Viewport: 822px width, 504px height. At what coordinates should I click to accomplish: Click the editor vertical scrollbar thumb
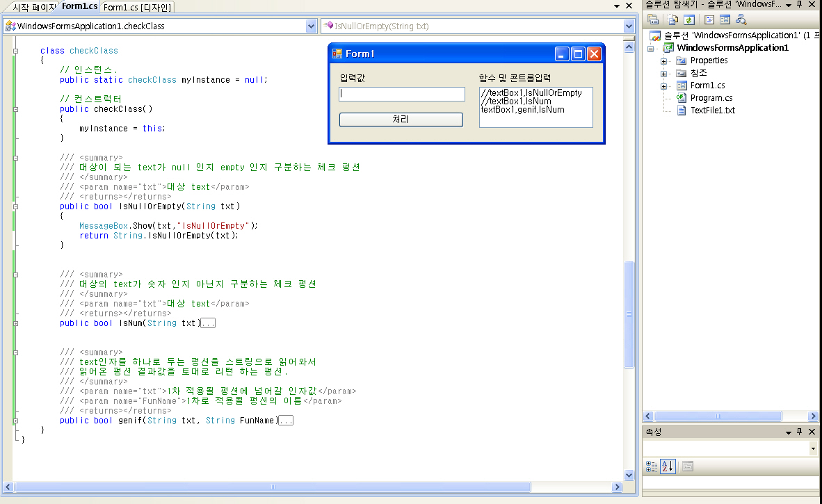click(x=629, y=314)
